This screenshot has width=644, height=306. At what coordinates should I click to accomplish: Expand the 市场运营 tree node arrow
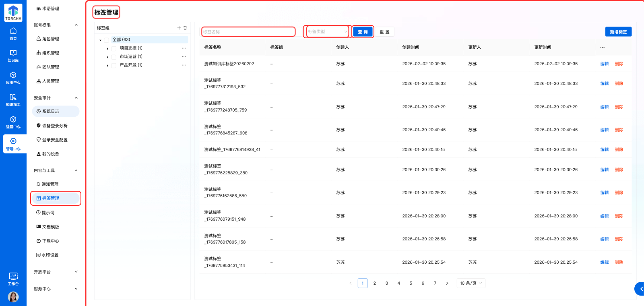point(107,57)
